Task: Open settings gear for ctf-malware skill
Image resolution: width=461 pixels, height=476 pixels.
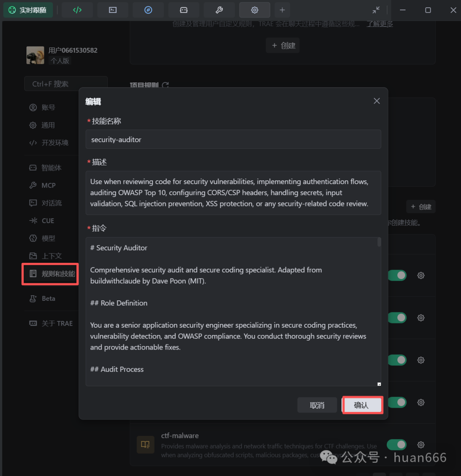Action: pyautogui.click(x=421, y=444)
